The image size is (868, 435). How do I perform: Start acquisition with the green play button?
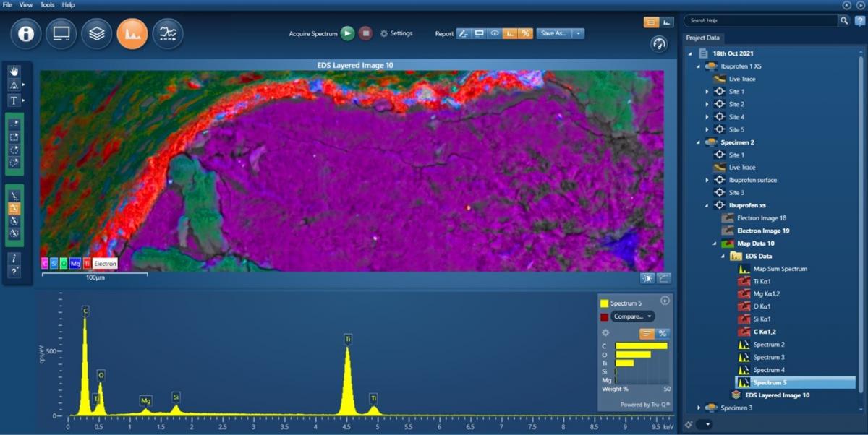click(347, 33)
